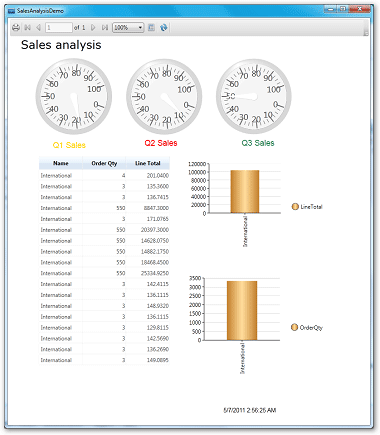The image size is (380, 435).
Task: Click the Q3 Sales gauge
Action: pyautogui.click(x=254, y=97)
